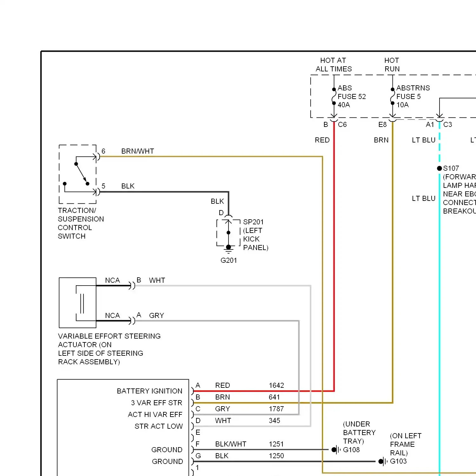Click the RED wire label below C6
This screenshot has height=476, width=476.
tap(322, 140)
